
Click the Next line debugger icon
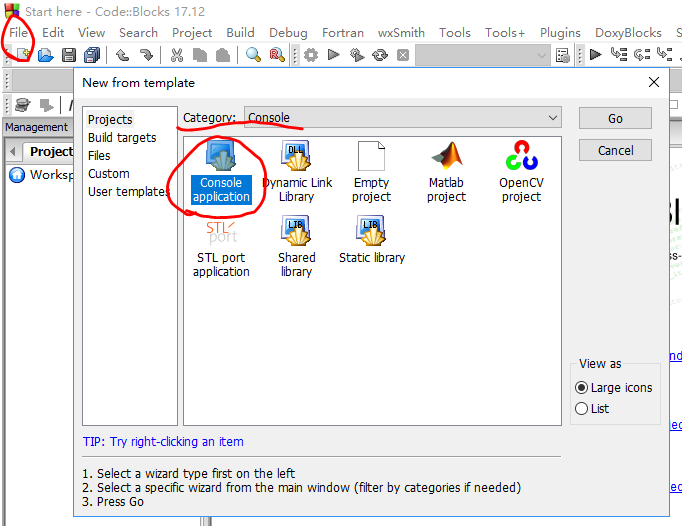point(642,55)
